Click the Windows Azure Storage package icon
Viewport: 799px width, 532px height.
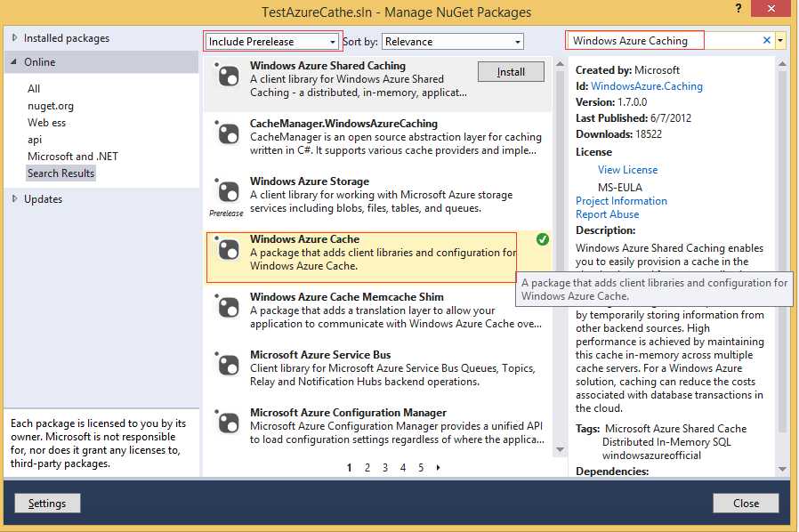coord(228,192)
